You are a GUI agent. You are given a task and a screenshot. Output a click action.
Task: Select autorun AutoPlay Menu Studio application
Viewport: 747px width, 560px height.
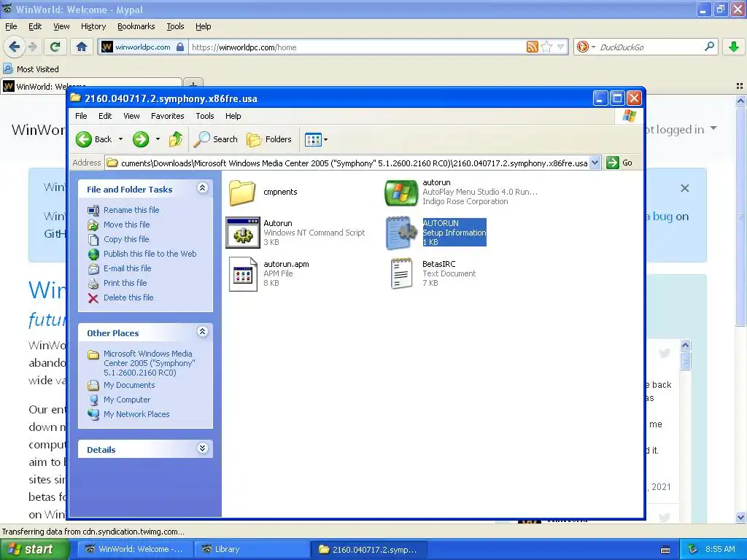tap(461, 192)
